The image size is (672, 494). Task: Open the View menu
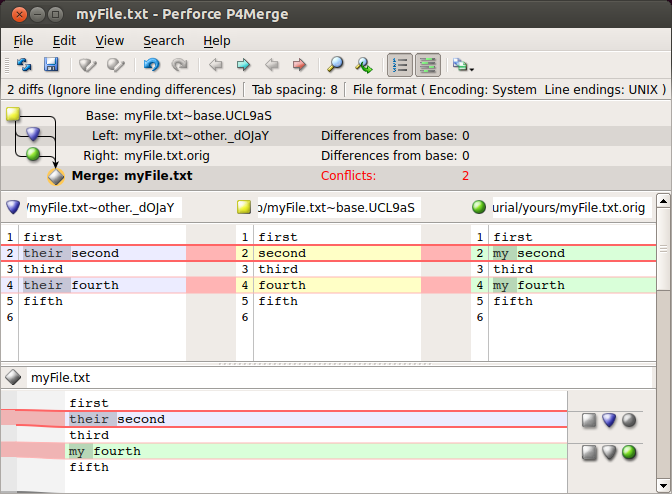(x=109, y=41)
